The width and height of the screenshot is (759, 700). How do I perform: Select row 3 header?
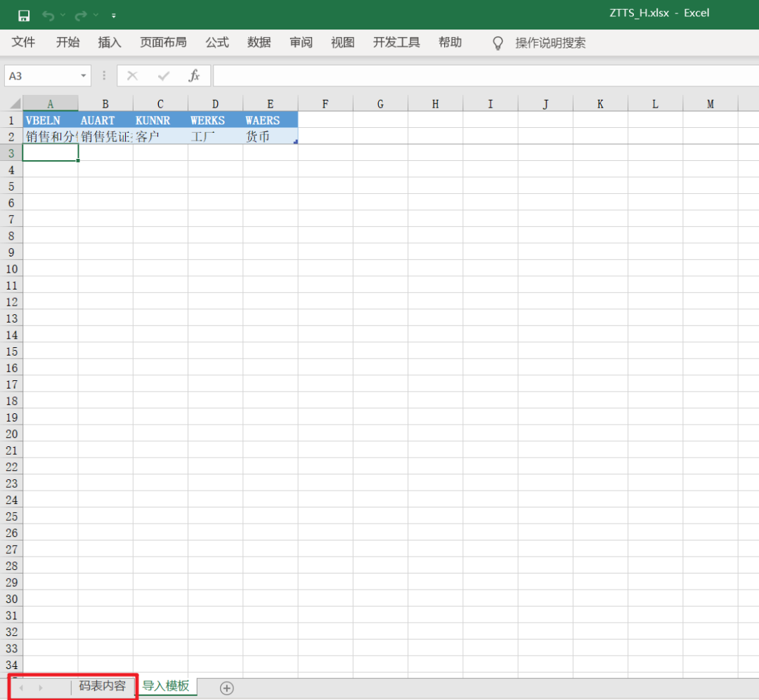coord(11,153)
